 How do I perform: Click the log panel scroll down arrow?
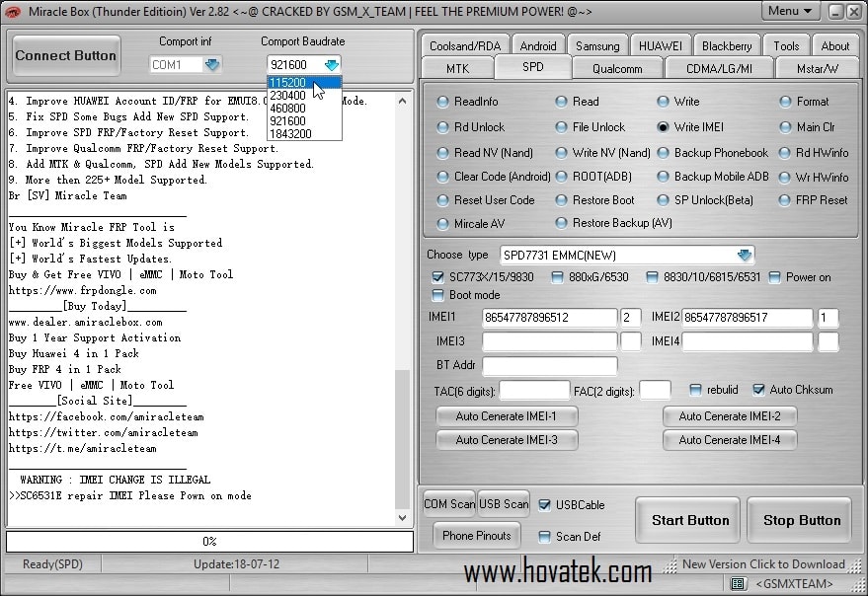pos(403,518)
